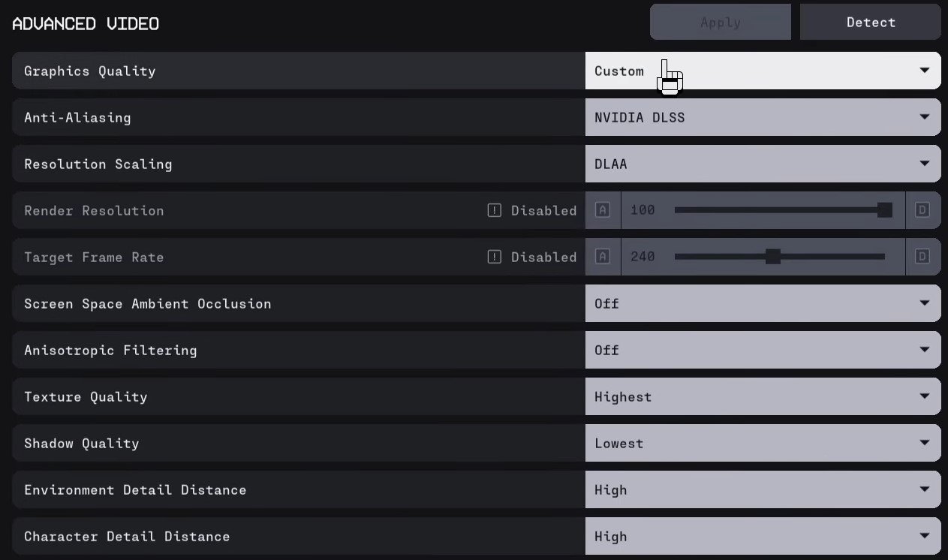Click the arrow icon on Texture Quality
Screen dimensions: 948x560
tap(924, 396)
